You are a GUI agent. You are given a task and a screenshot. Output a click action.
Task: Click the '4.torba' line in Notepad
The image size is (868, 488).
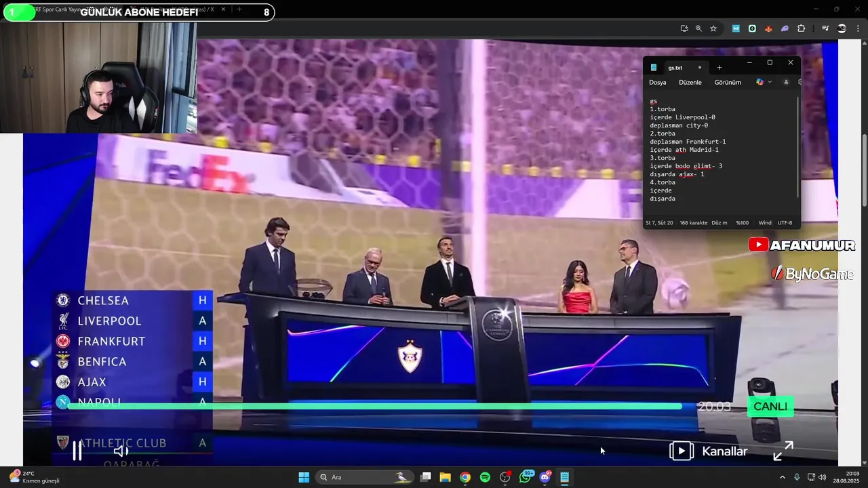663,182
